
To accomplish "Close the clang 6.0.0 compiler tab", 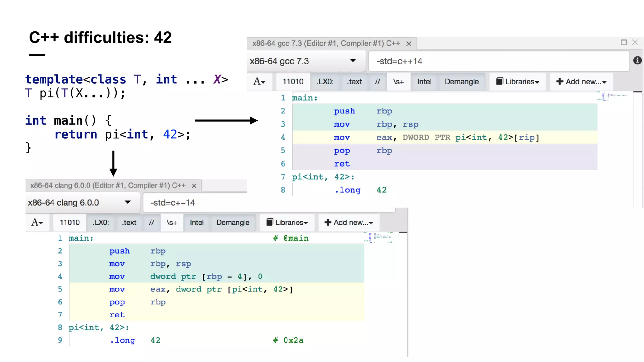I will [194, 186].
